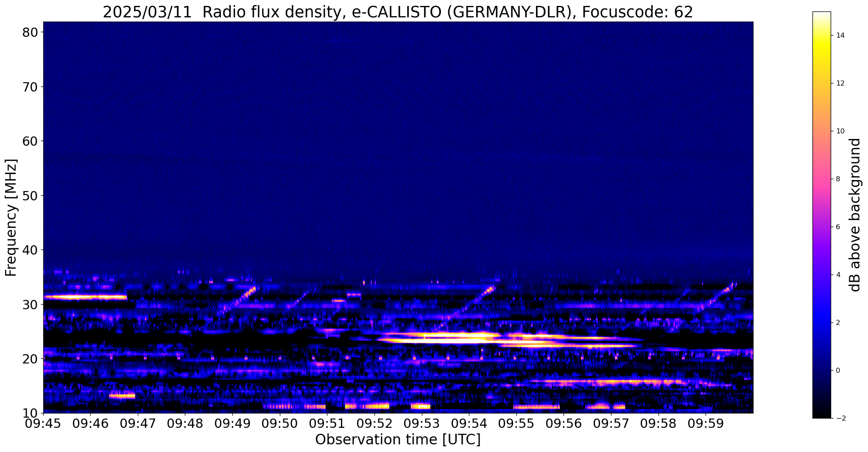Image resolution: width=868 pixels, height=452 pixels.
Task: Click the 09:45 time tick label
Action: [x=43, y=423]
